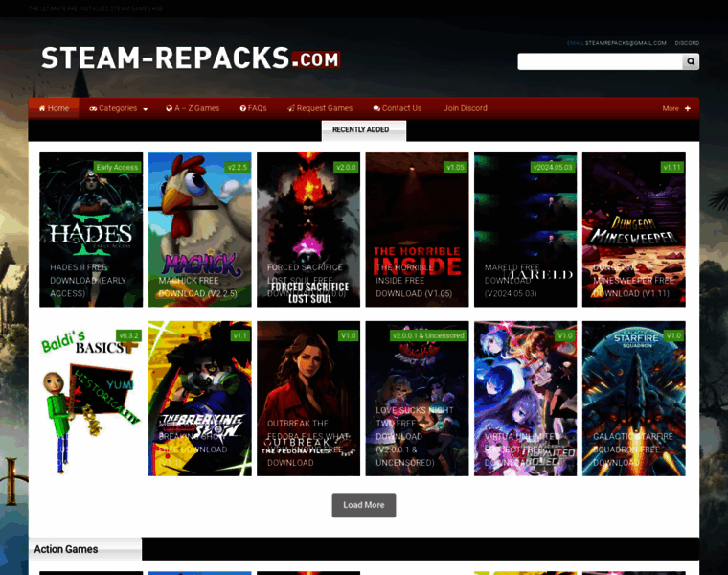Open the Forced Sacrifice Lost Soul card

click(x=308, y=229)
